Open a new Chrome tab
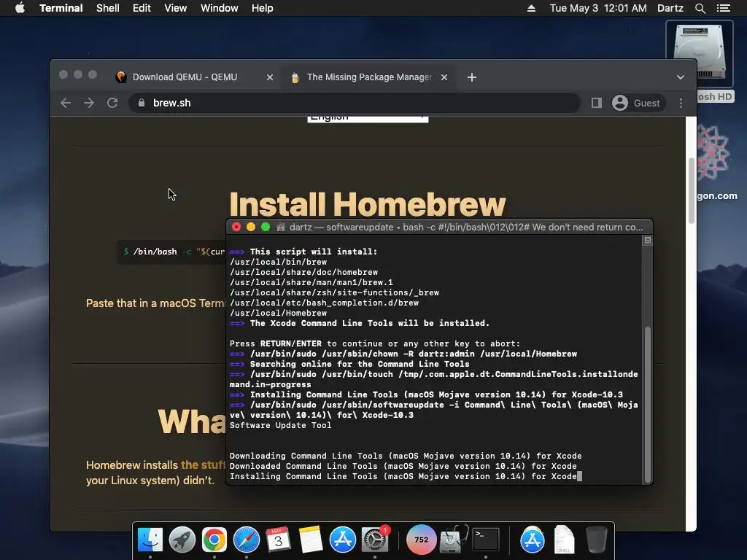The image size is (747, 560). tap(472, 77)
